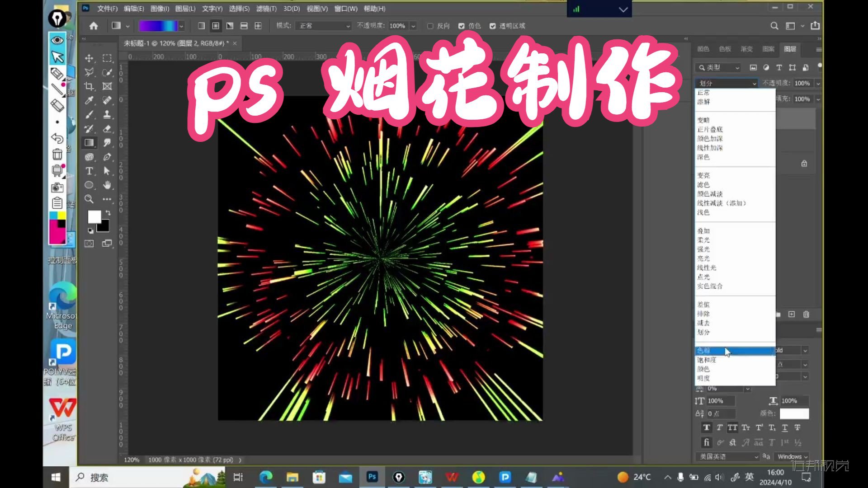Open the 模式 blend mode dropdown
Screen dimensions: 868x488
click(324, 26)
